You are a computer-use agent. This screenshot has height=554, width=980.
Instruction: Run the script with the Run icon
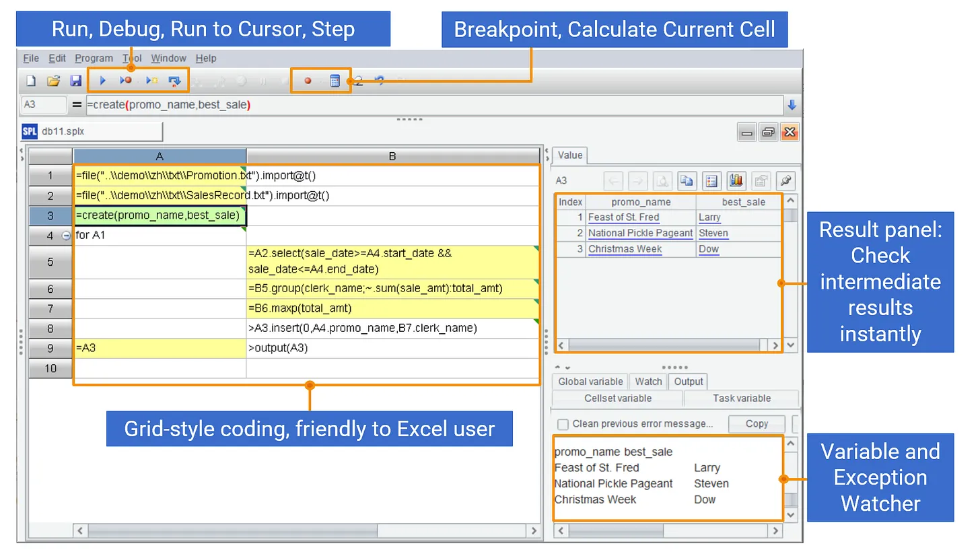[102, 81]
